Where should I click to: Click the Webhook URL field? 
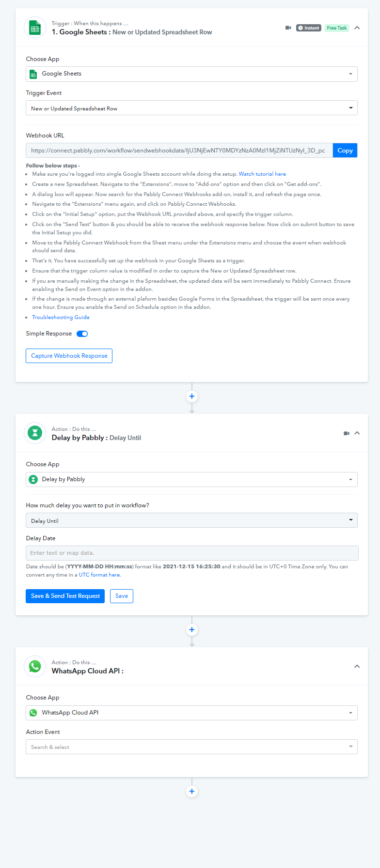(179, 151)
